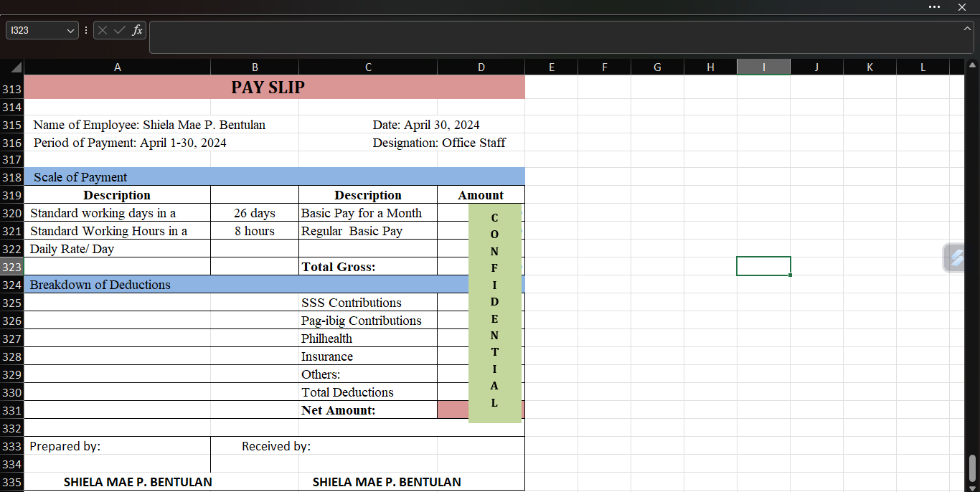Viewport: 980px width, 492px height.
Task: Click the vertical scrollbar up arrow
Action: [x=973, y=65]
